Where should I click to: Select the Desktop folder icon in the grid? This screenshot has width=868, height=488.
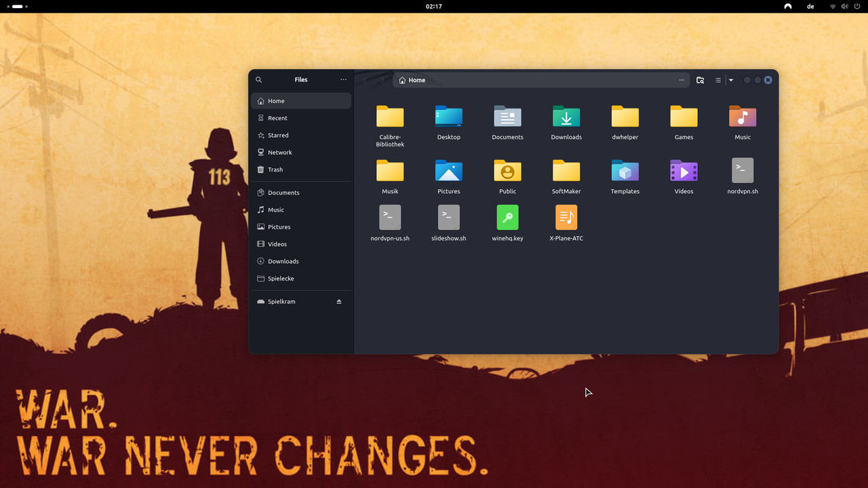click(x=449, y=117)
